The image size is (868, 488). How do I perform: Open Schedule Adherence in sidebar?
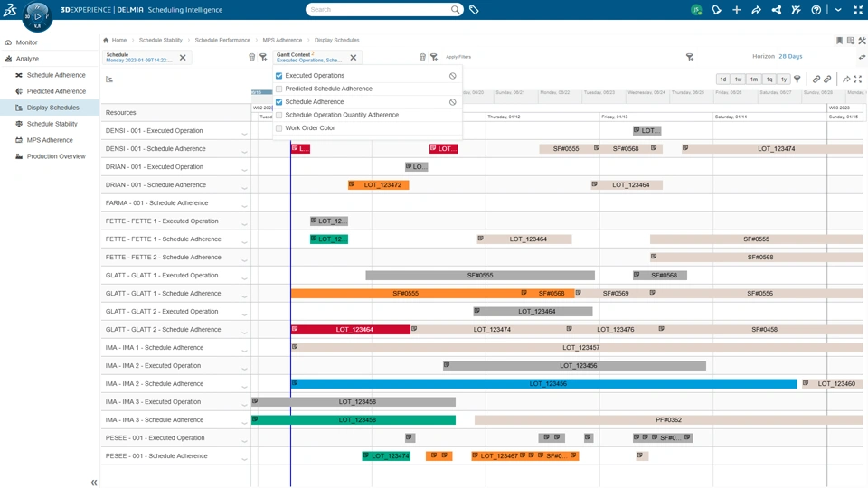[x=56, y=75]
